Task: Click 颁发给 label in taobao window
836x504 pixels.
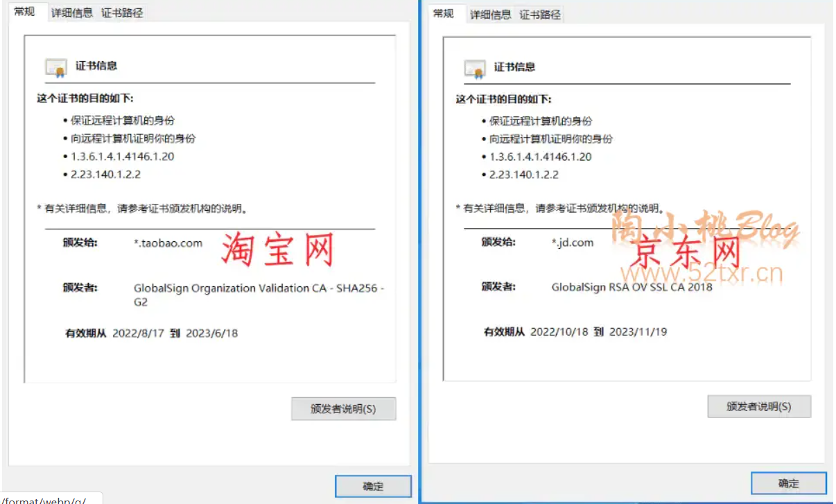Action: [x=80, y=243]
